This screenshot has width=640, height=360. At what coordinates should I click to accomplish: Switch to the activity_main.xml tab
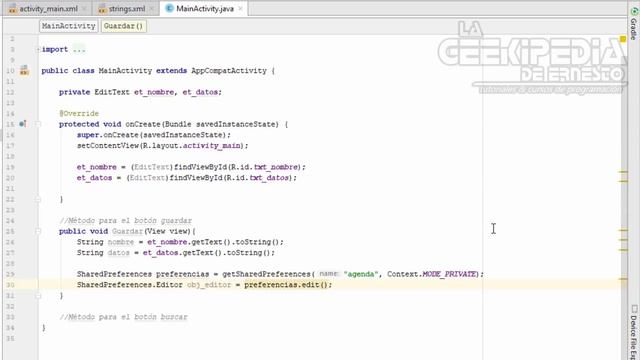48,9
